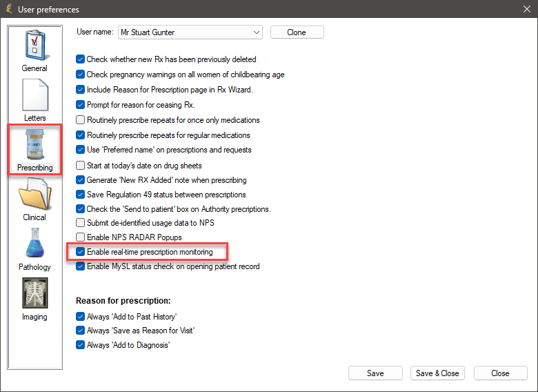The width and height of the screenshot is (538, 392).
Task: Disable real-time prescription monitoring checkbox
Action: [x=81, y=252]
